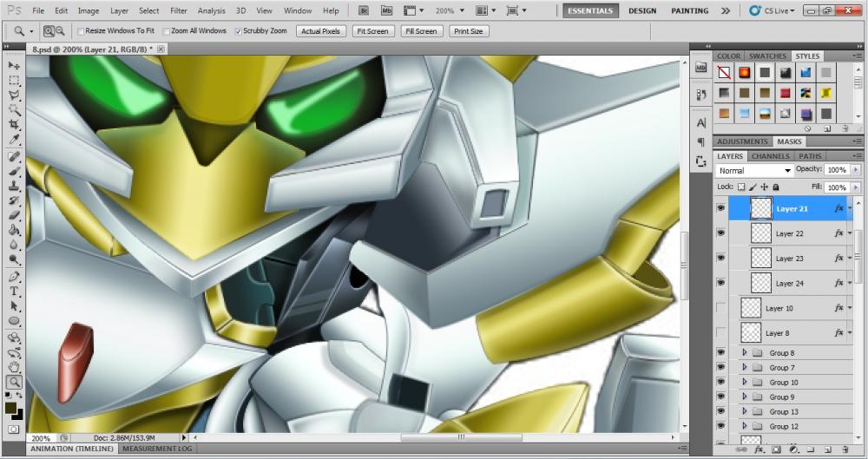Enable Resize Windows To Fit checkbox
868x459 pixels.
point(80,31)
